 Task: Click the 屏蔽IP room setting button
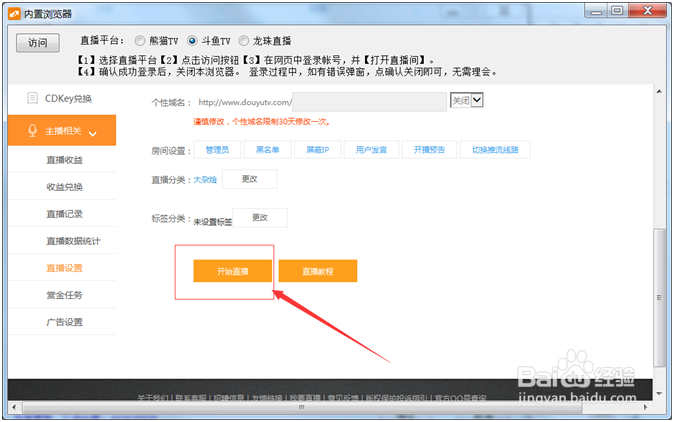[318, 150]
